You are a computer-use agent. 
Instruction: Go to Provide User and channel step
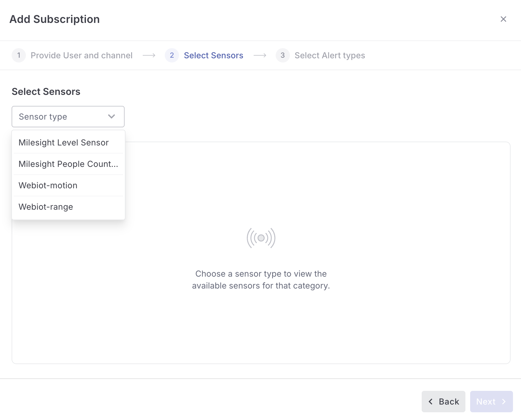pos(81,55)
